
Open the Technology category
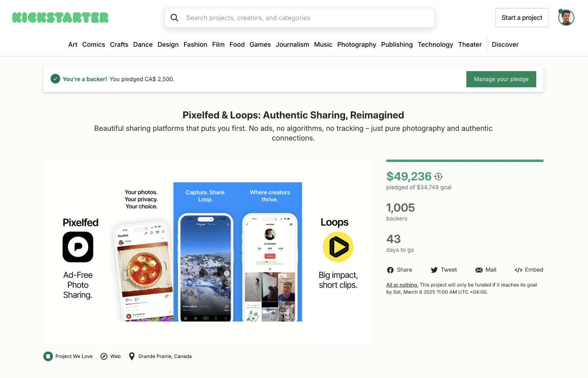point(435,44)
